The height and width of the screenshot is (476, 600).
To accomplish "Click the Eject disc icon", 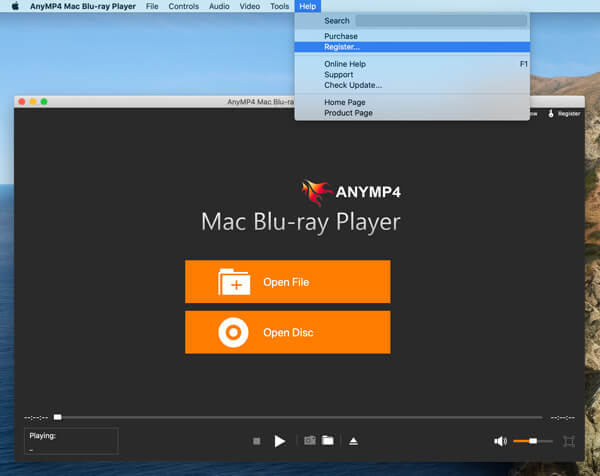I will [x=353, y=440].
